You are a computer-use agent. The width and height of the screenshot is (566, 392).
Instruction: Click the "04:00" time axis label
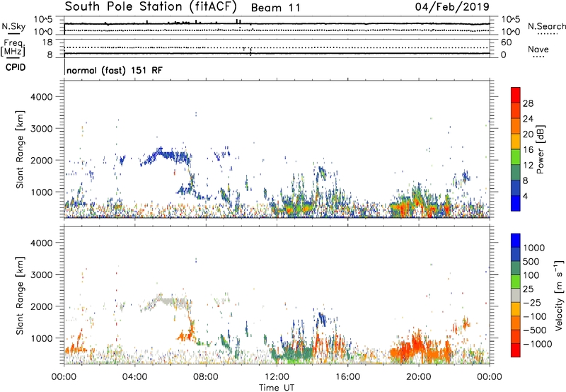coord(134,377)
